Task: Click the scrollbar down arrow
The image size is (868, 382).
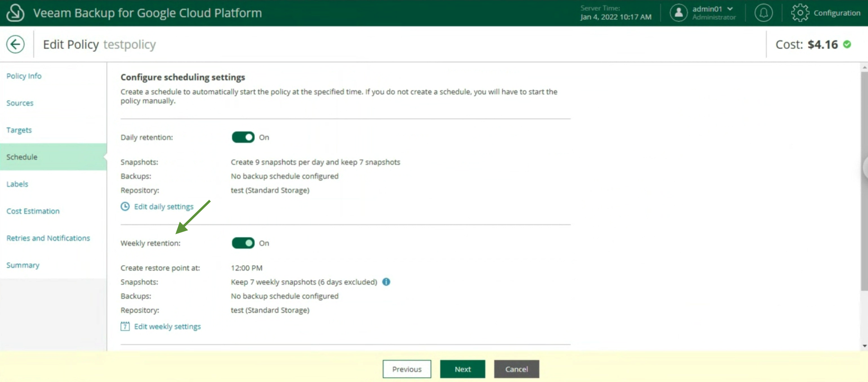Action: point(864,346)
